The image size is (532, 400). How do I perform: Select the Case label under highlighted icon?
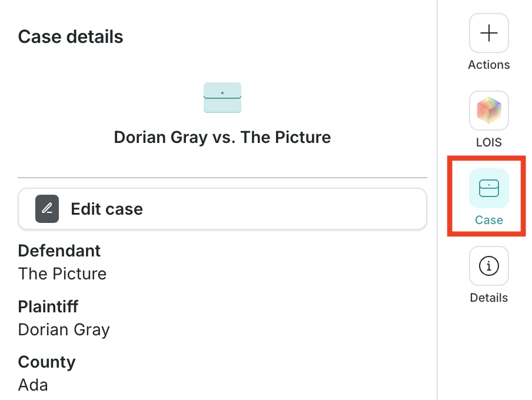click(x=488, y=220)
